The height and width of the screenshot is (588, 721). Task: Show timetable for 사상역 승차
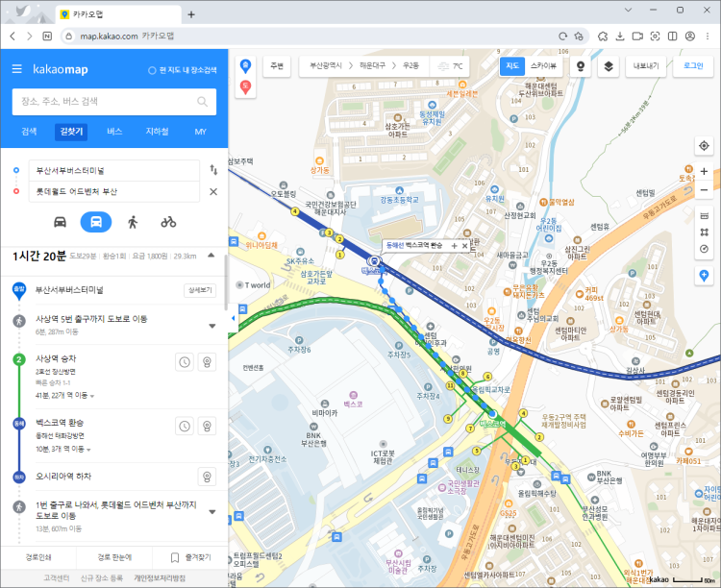pyautogui.click(x=185, y=362)
